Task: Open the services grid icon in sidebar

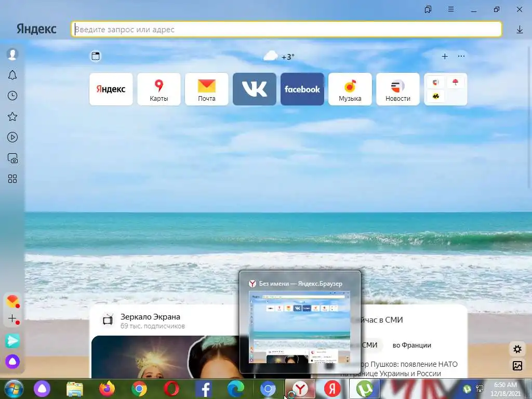Action: [12, 179]
